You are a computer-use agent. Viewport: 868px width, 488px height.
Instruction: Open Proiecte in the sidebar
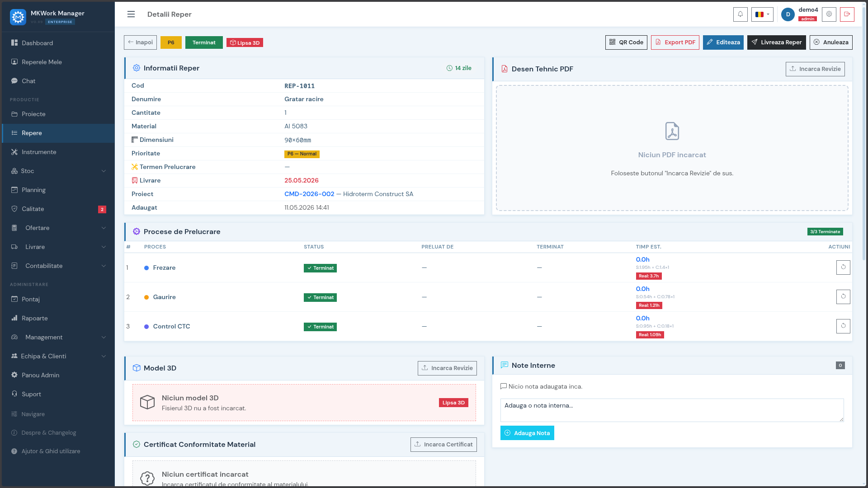click(58, 114)
